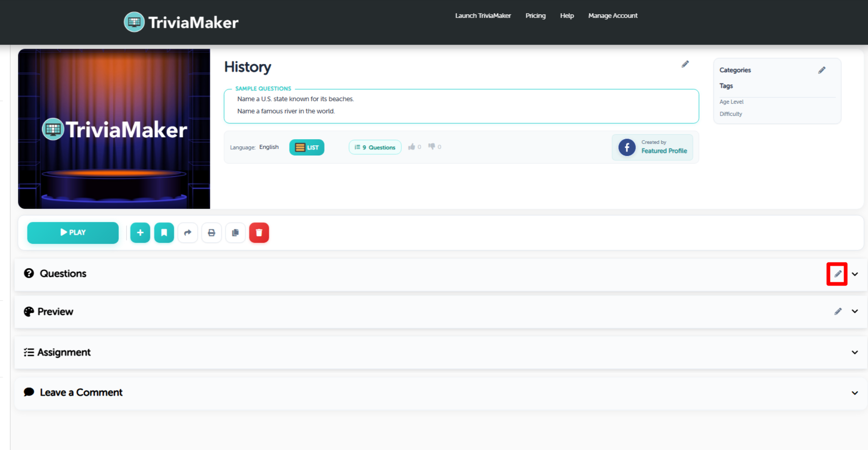
Task: Edit Preview using the pencil icon
Action: [838, 311]
